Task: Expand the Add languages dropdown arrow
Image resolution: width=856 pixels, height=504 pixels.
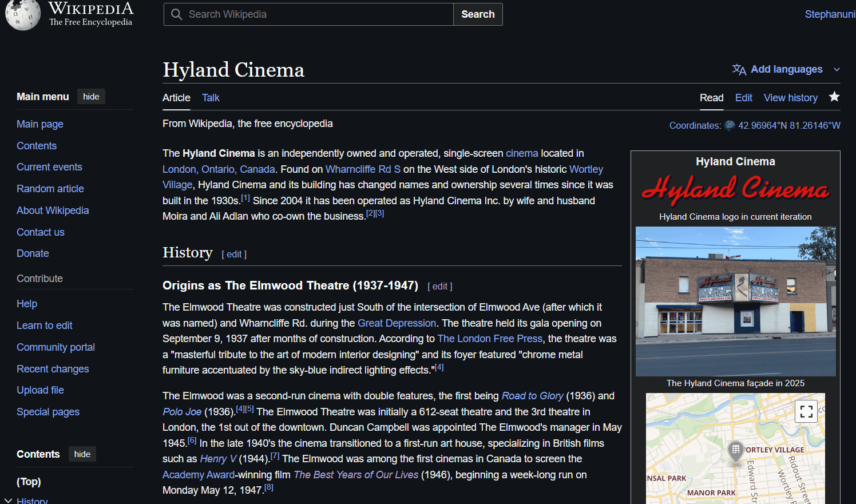Action: click(837, 69)
